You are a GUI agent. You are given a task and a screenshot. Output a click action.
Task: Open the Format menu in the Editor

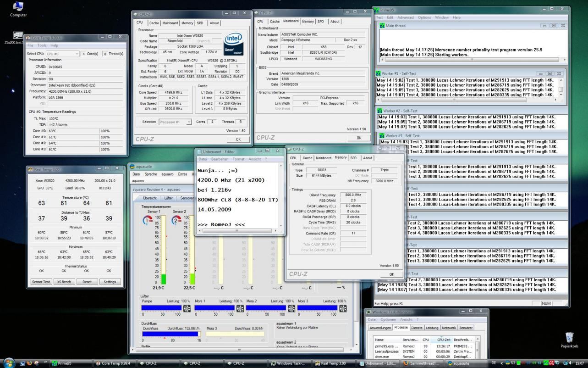point(238,159)
